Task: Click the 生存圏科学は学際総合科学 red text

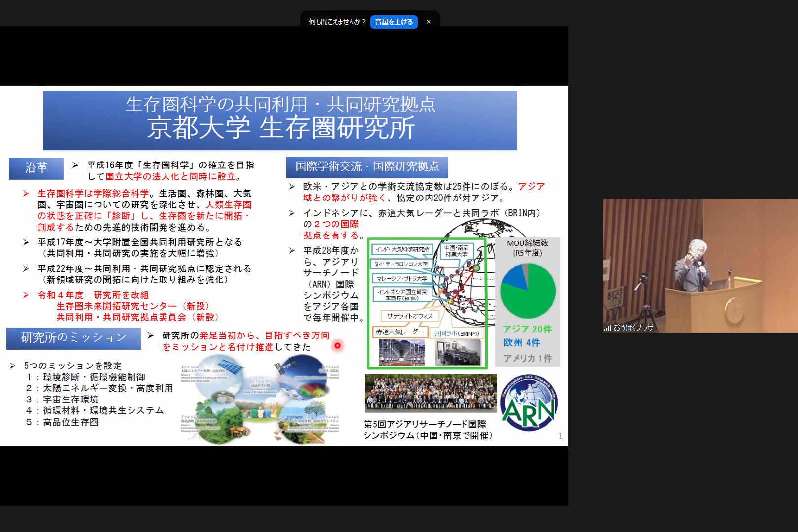Action: (93, 193)
